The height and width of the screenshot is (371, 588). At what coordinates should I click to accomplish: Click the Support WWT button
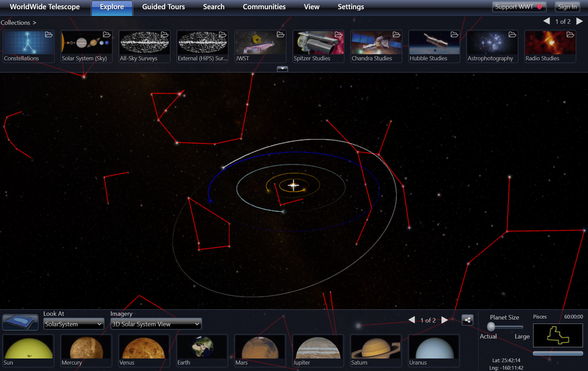point(519,7)
